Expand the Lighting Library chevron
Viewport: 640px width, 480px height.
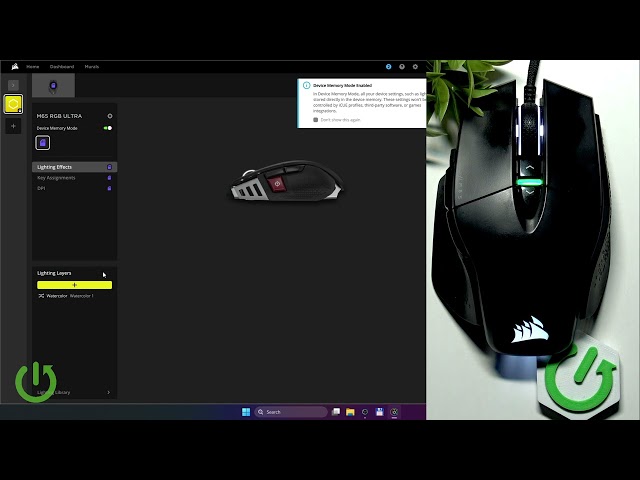point(109,392)
